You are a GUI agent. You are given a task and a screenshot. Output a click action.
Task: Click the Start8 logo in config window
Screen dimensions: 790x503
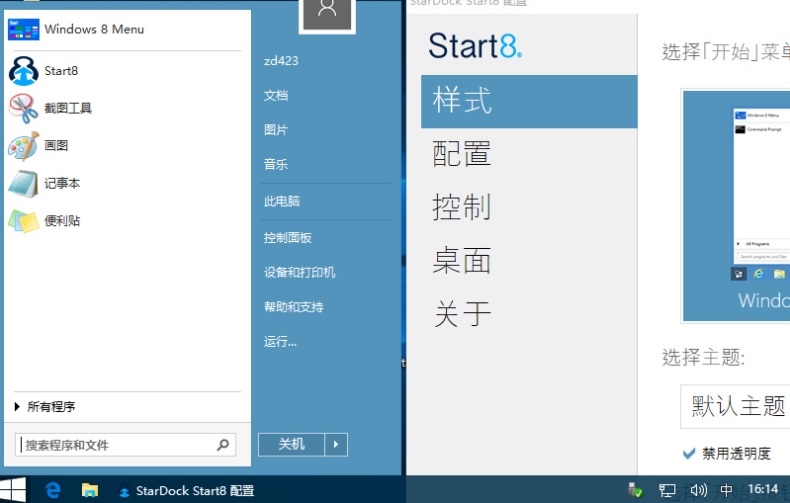tap(475, 46)
